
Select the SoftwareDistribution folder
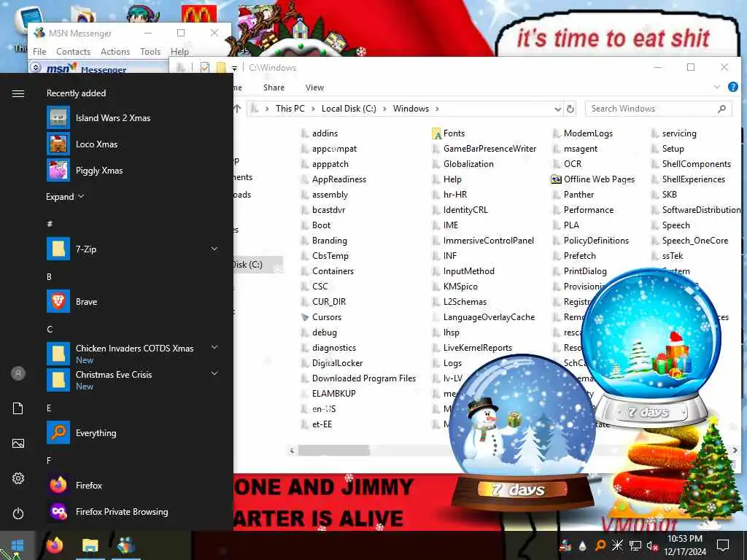[695, 210]
